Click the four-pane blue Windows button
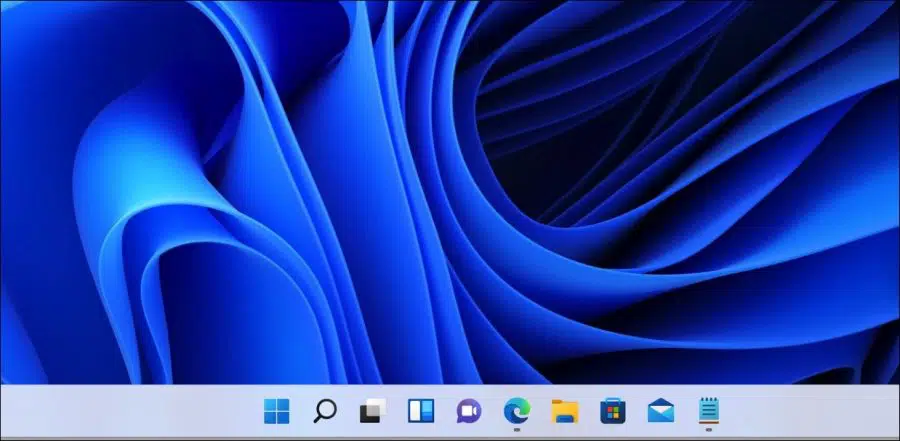Viewport: 900px width, 441px height. [277, 411]
